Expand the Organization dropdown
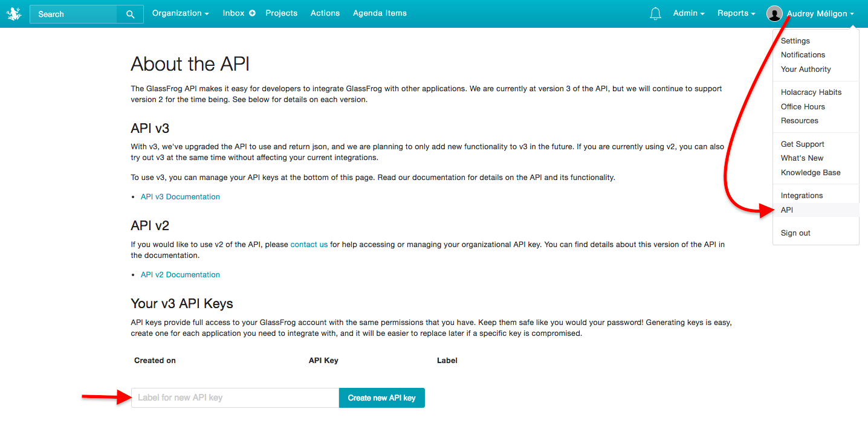The image size is (868, 438). (181, 13)
